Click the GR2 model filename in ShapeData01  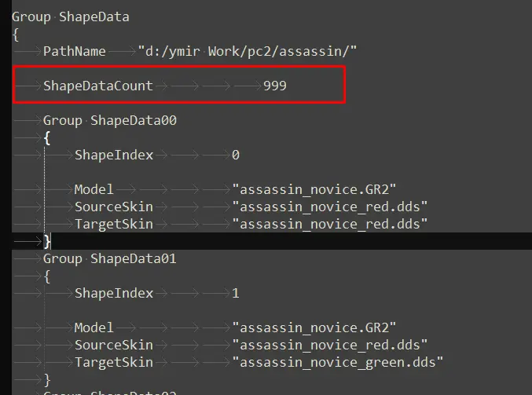[314, 327]
